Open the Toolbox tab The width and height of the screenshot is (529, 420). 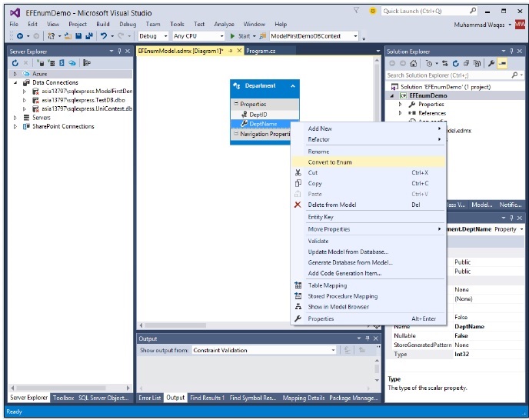(63, 398)
